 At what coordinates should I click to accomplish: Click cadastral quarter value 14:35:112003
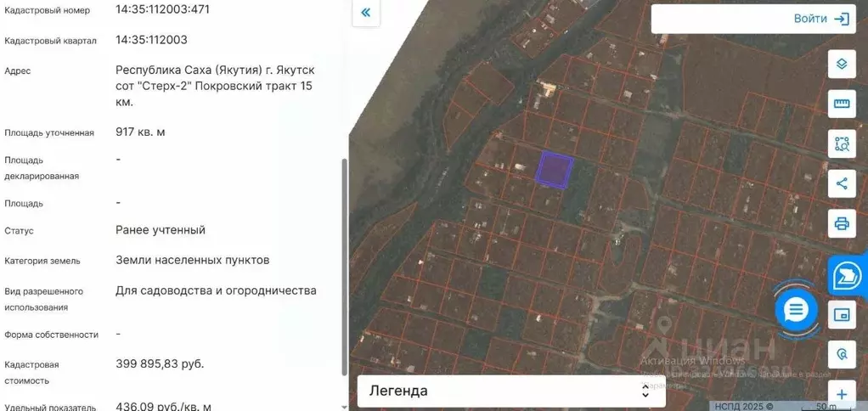click(152, 40)
